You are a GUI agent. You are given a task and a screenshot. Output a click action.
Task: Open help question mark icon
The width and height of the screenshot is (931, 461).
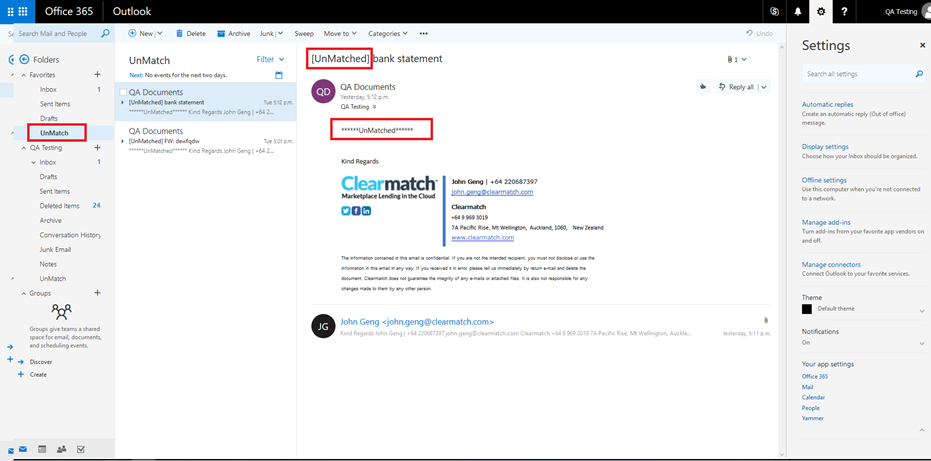[x=844, y=11]
